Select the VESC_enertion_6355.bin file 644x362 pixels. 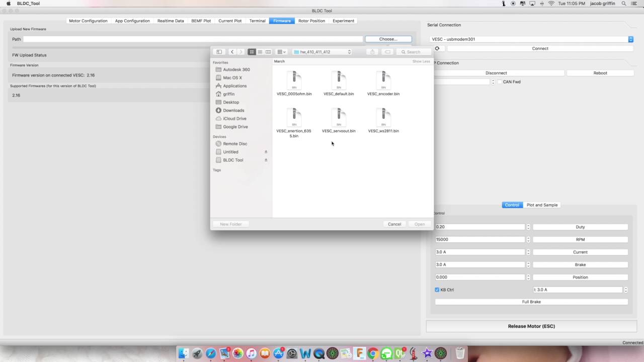click(294, 123)
